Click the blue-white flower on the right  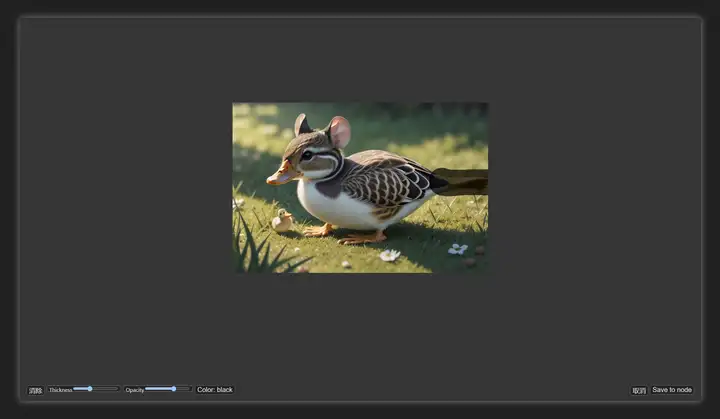[x=458, y=249]
